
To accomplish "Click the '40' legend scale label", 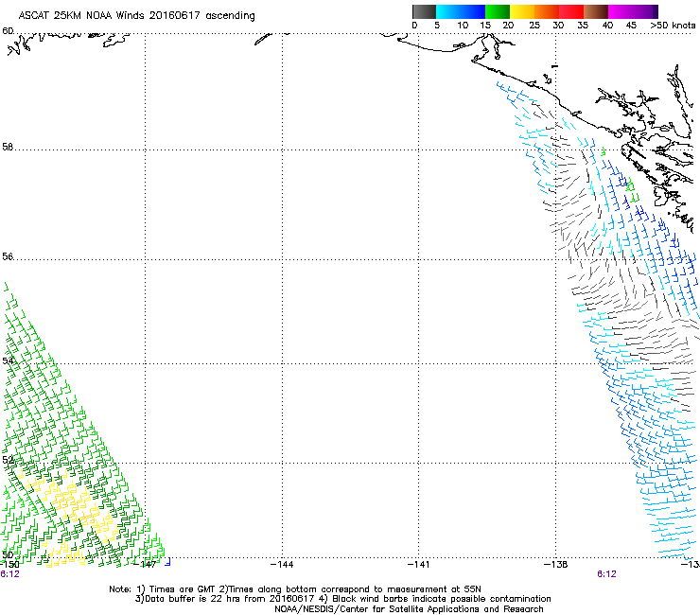I will [x=607, y=26].
